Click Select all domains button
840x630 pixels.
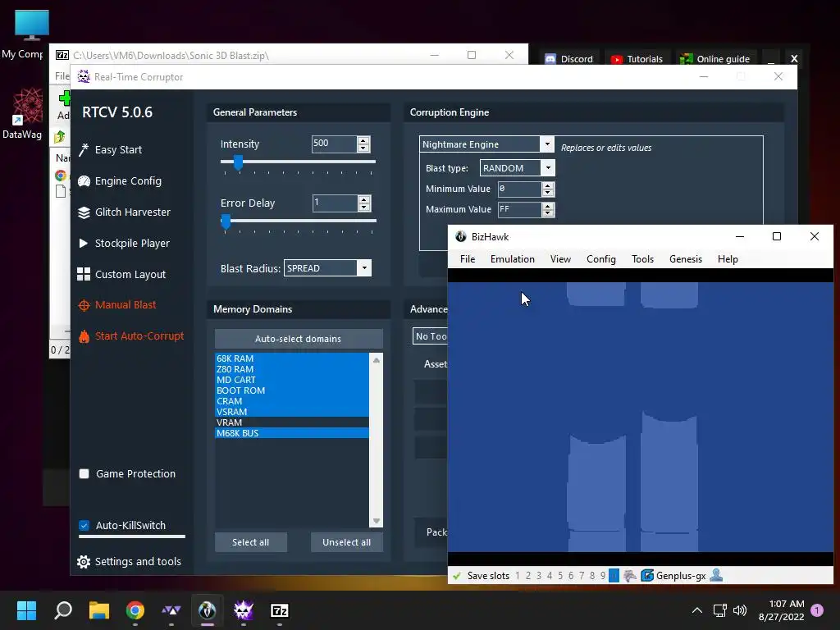(x=251, y=542)
